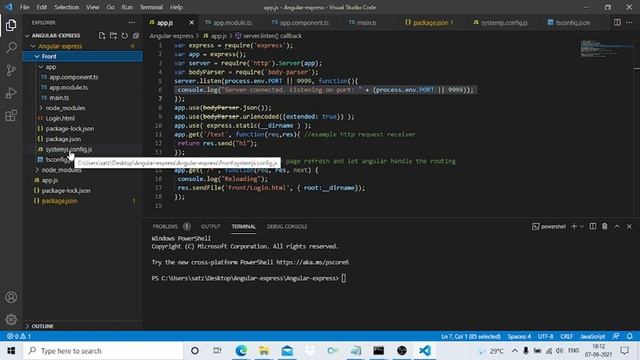Open the notifications bell in status bar
Viewport: 640px width, 360px height.
(630, 336)
